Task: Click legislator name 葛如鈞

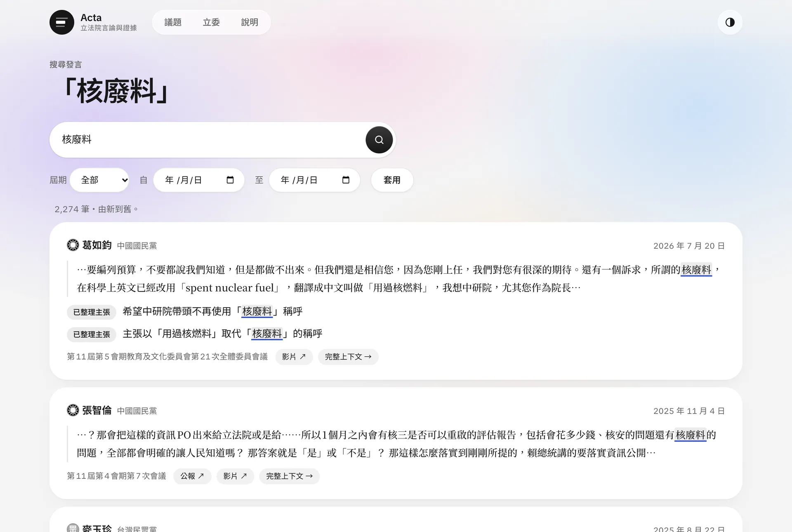Action: click(97, 245)
